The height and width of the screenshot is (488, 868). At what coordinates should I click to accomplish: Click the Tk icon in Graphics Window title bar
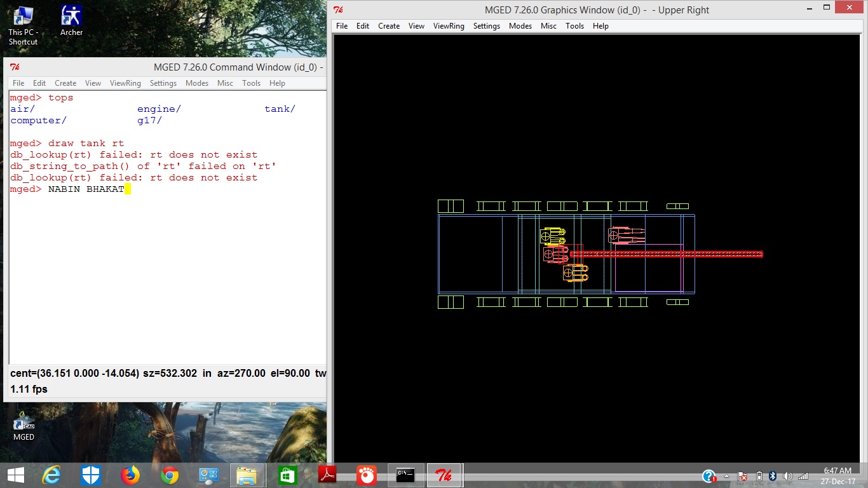pos(339,10)
